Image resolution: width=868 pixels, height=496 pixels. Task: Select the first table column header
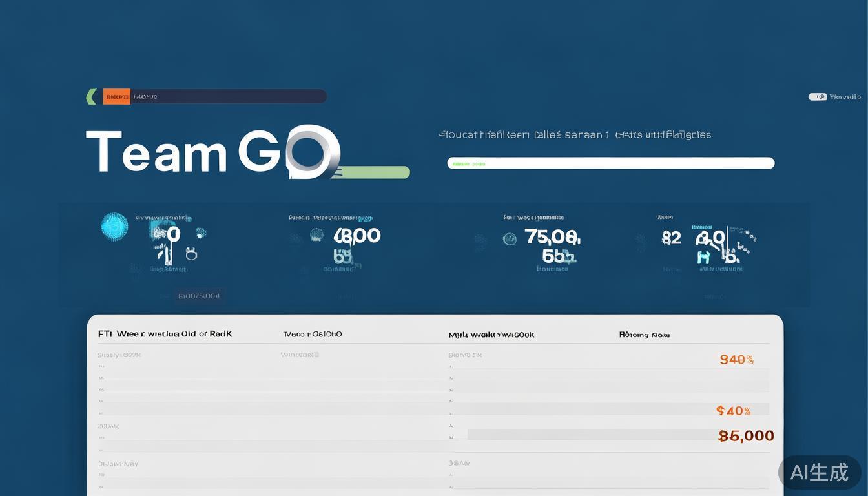tap(165, 334)
